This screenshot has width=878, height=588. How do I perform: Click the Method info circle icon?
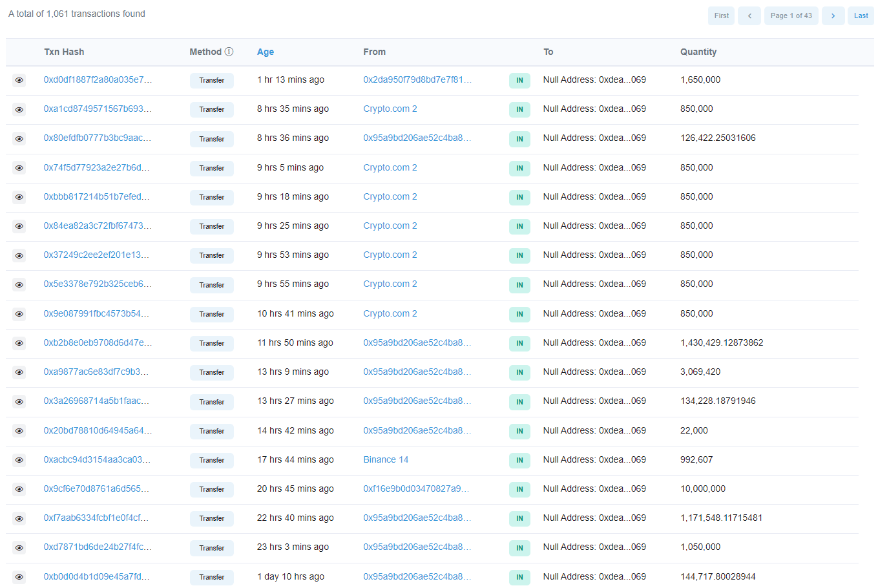click(229, 52)
